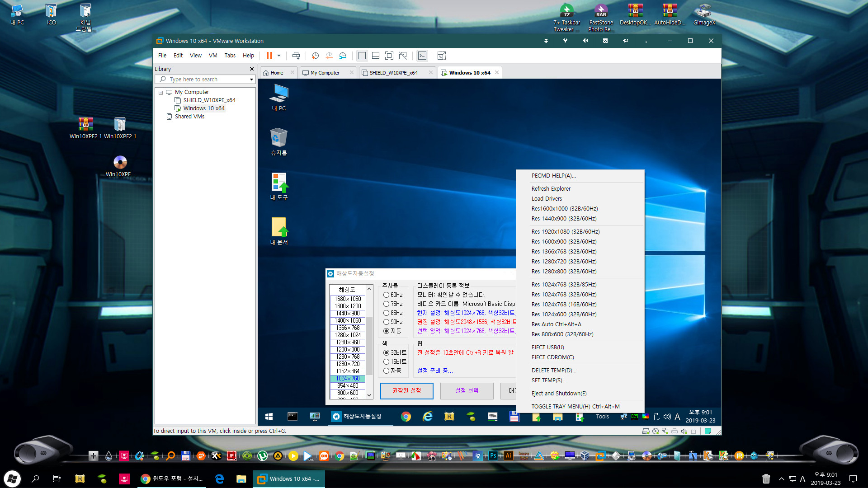This screenshot has width=868, height=488.
Task: Enter full screen mode icon
Action: pos(389,56)
